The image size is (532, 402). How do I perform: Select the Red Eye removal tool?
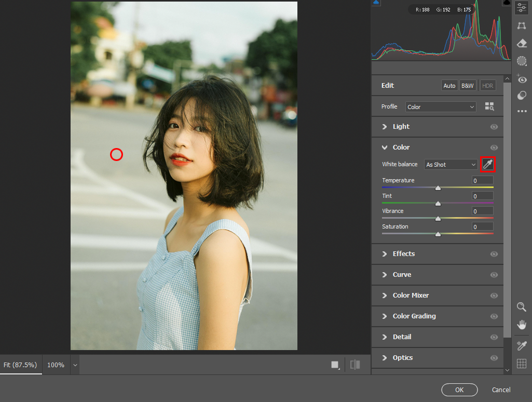[522, 79]
